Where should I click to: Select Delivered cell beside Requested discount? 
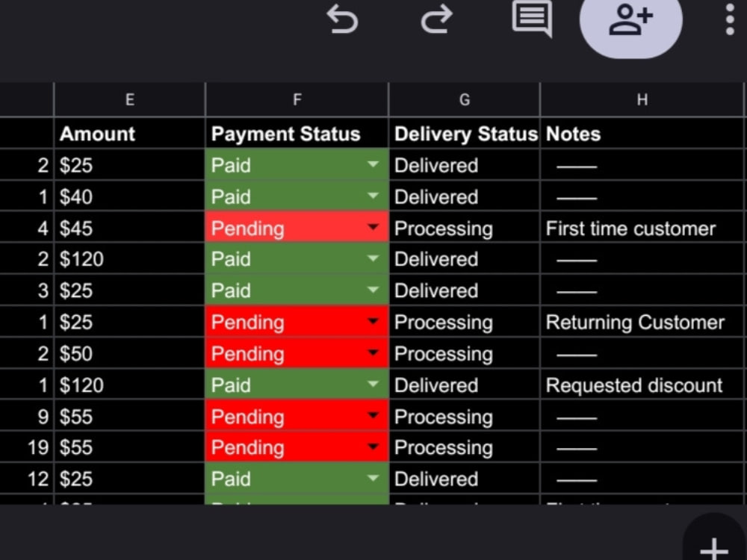click(x=465, y=385)
